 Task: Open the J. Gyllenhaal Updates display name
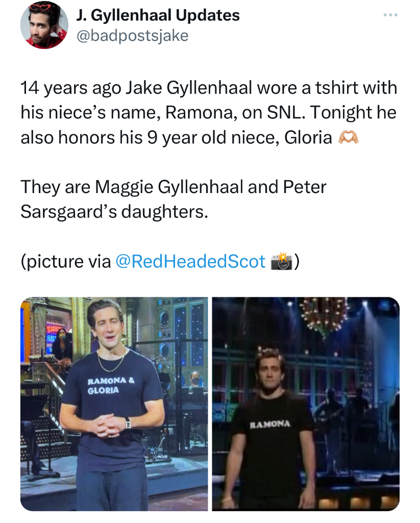pos(158,15)
